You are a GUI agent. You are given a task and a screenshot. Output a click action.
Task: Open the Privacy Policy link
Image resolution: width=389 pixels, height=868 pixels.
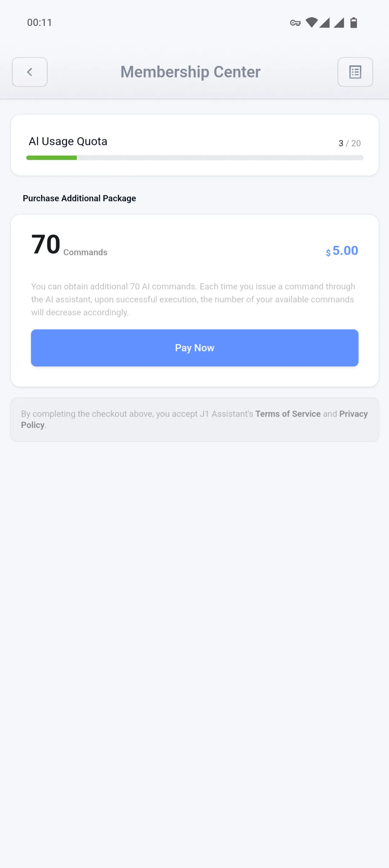(194, 419)
